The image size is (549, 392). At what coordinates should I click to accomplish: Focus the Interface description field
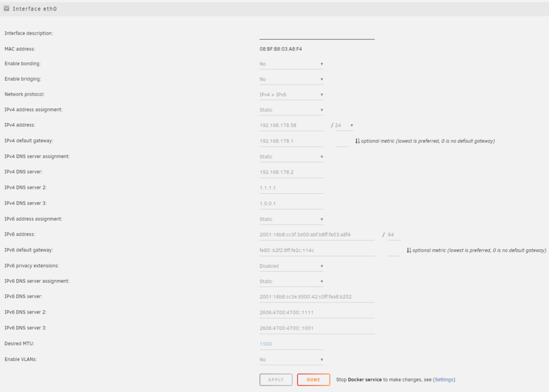click(317, 34)
